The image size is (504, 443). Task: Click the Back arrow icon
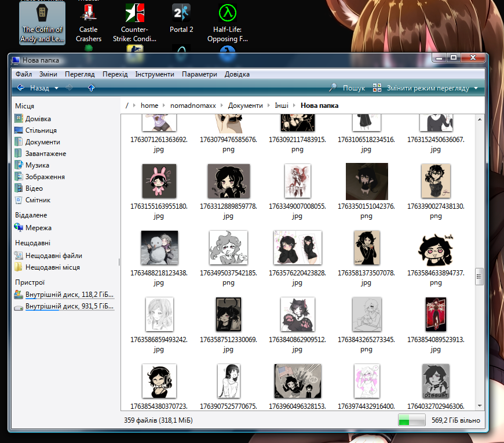(21, 88)
